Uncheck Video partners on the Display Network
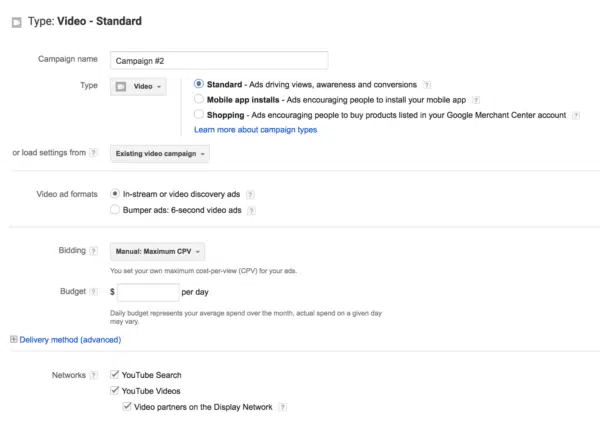Screen dimensions: 600x423 (x=126, y=407)
